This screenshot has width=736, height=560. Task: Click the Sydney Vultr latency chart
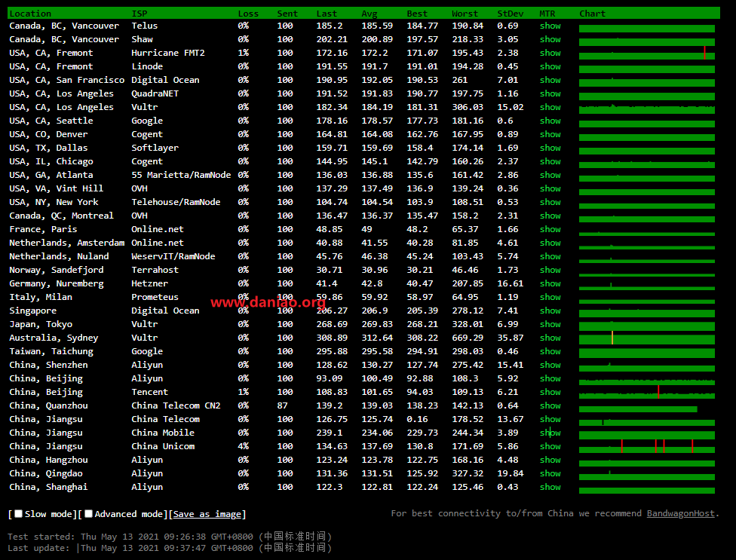click(x=647, y=338)
